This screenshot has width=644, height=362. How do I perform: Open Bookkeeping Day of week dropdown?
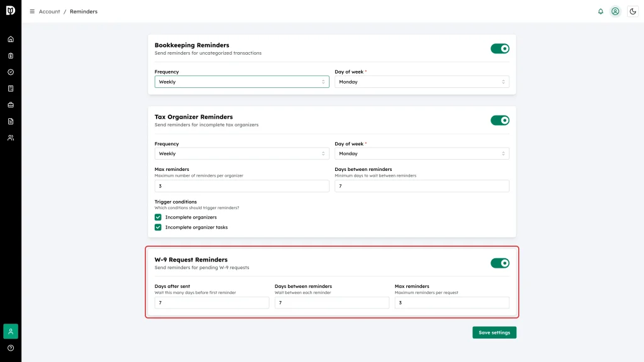[x=422, y=82]
